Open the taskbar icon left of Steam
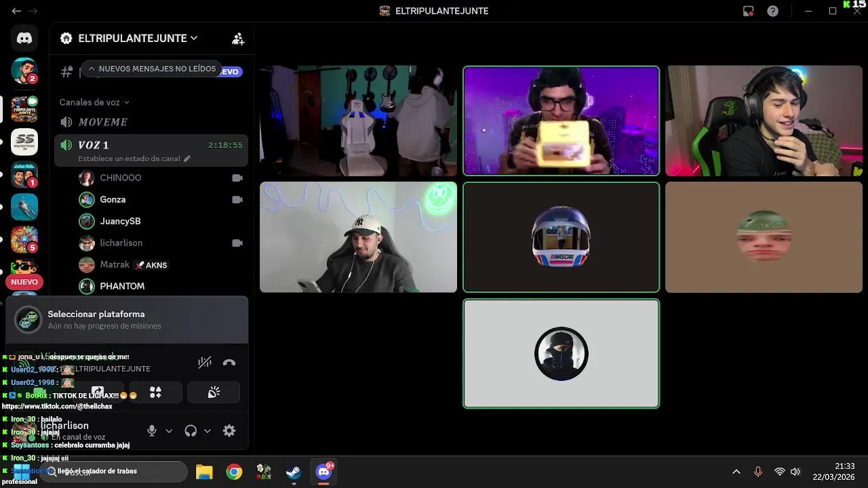This screenshot has width=868, height=488. (x=264, y=472)
